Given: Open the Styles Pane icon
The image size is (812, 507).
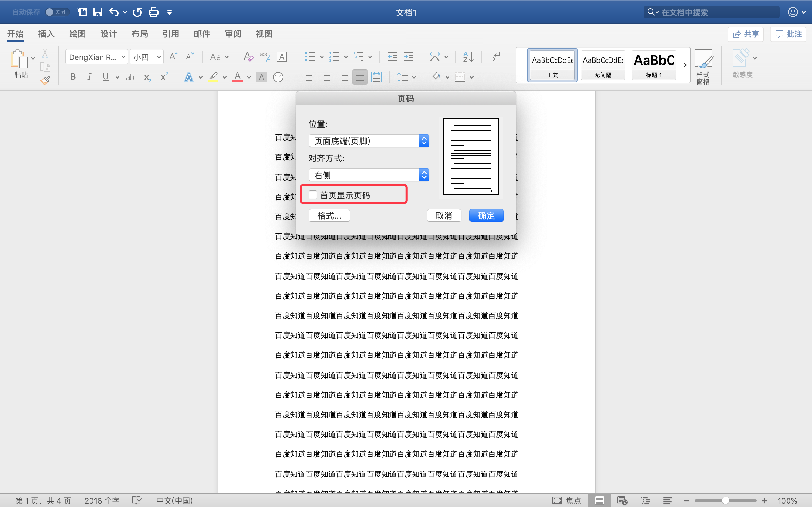Looking at the screenshot, I should [703, 66].
